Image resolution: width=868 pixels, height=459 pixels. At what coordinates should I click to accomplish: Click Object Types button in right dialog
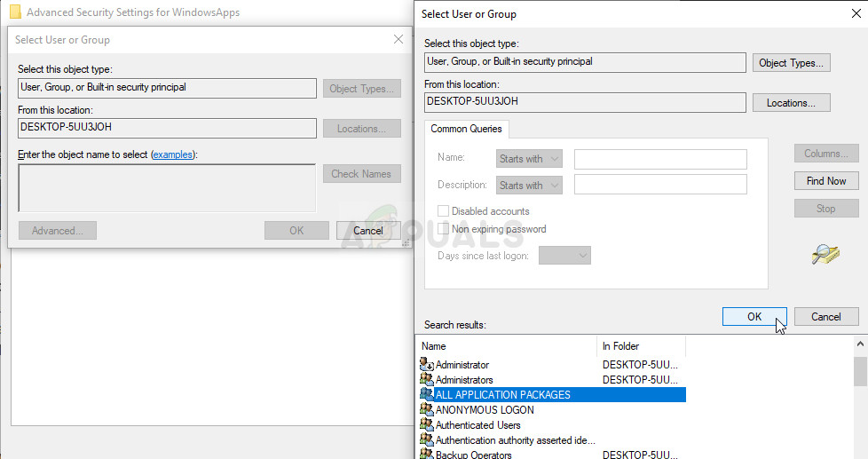pos(791,63)
